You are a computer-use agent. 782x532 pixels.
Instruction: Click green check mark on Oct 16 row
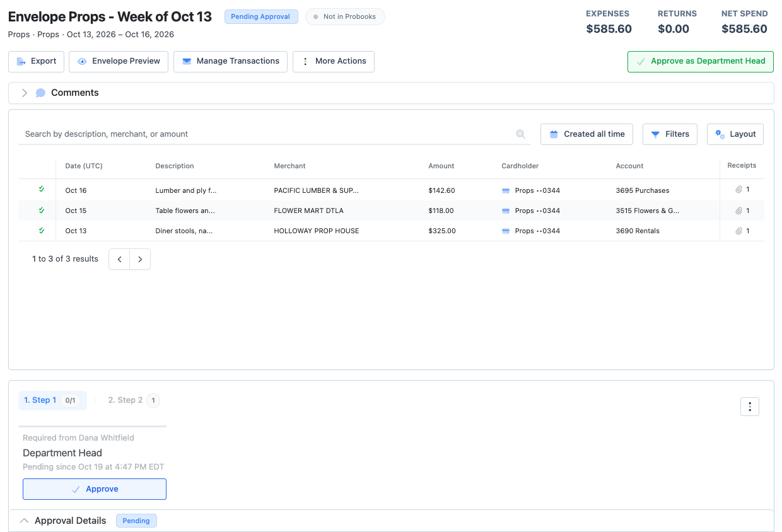point(42,189)
